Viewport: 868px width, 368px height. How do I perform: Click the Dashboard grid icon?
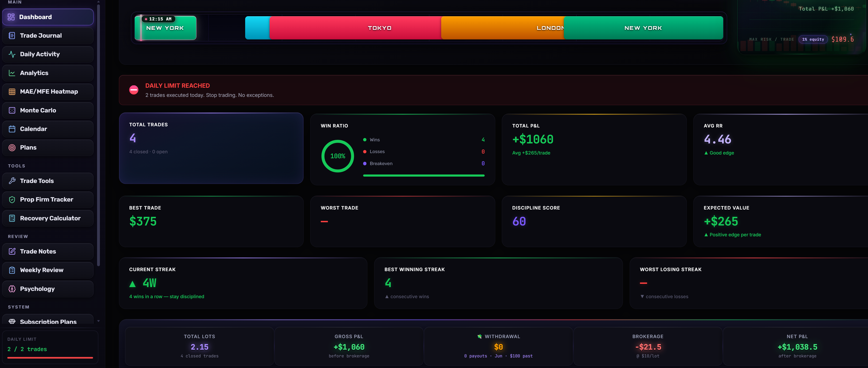pyautogui.click(x=11, y=17)
